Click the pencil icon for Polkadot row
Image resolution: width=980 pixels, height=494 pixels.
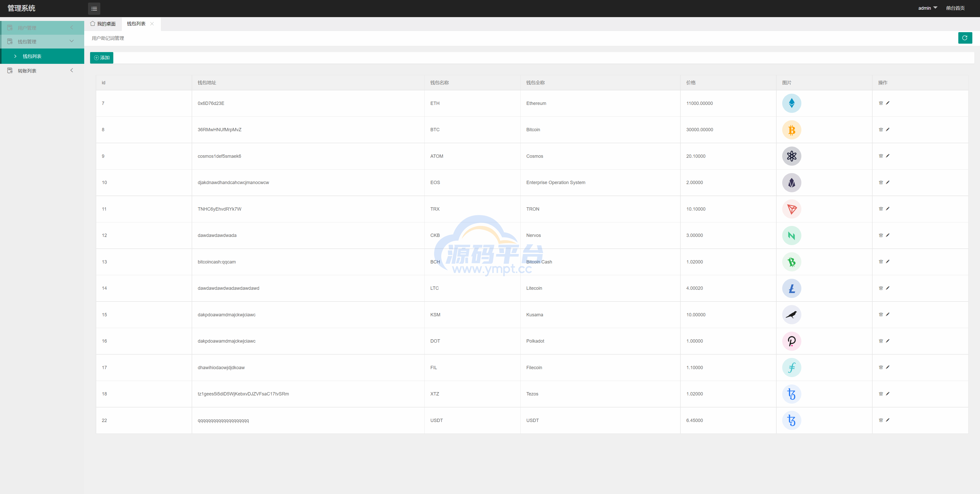coord(888,341)
